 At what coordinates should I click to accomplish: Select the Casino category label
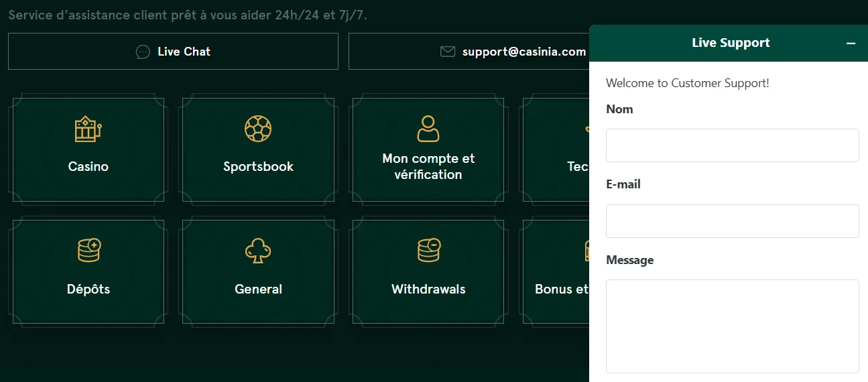88,167
